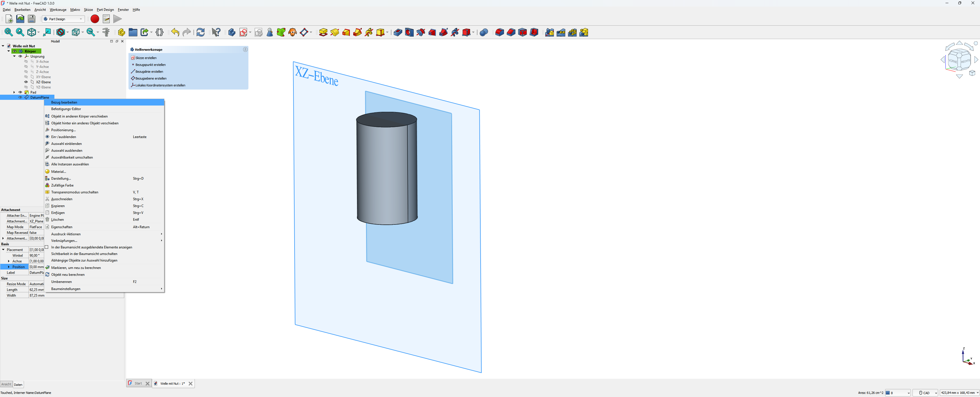Switch to the Daten tab
980x397 pixels.
point(18,384)
